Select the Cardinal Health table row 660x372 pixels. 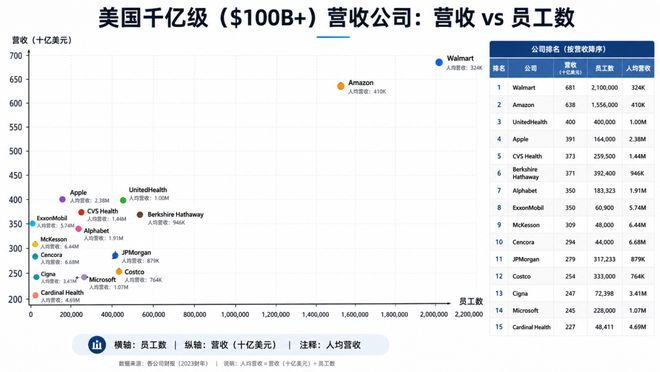pyautogui.click(x=572, y=327)
